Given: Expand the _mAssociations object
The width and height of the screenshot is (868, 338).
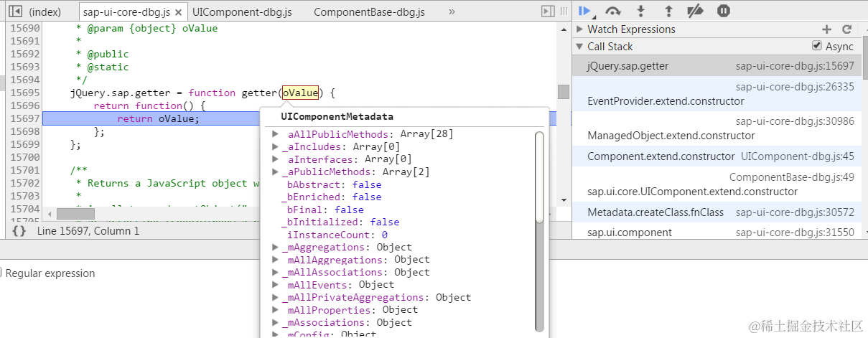Looking at the screenshot, I should coord(276,322).
